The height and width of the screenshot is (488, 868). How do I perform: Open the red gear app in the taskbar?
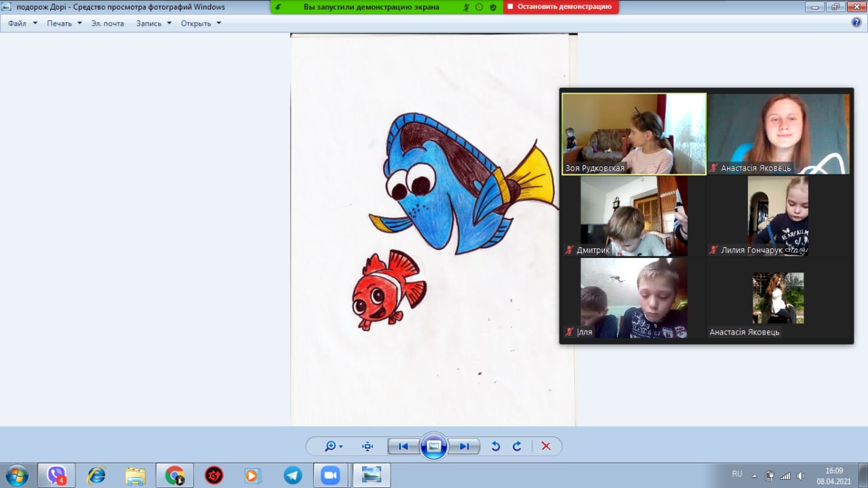pos(214,475)
